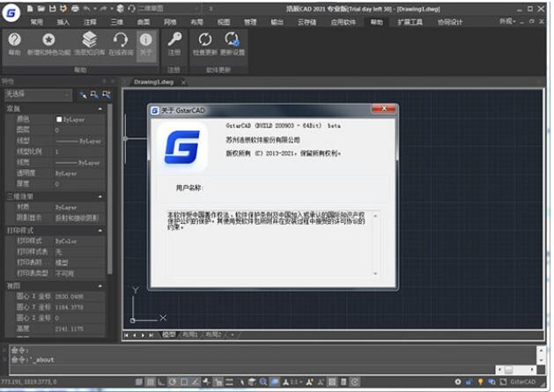The width and height of the screenshot is (554, 392).
Task: Click the GstarCAD application logo button
Action: click(11, 13)
